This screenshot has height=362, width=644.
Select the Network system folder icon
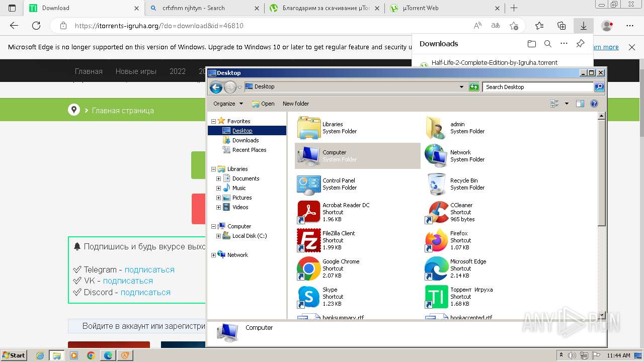(436, 156)
